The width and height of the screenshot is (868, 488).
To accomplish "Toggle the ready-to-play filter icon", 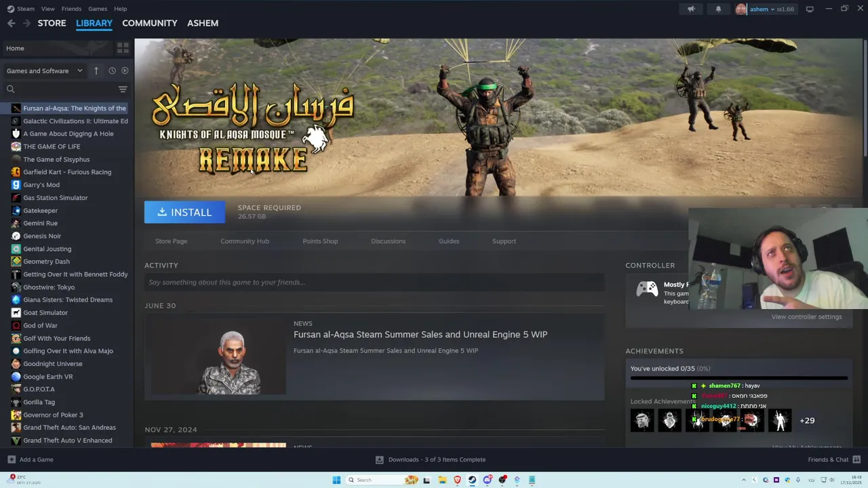I will 125,70.
